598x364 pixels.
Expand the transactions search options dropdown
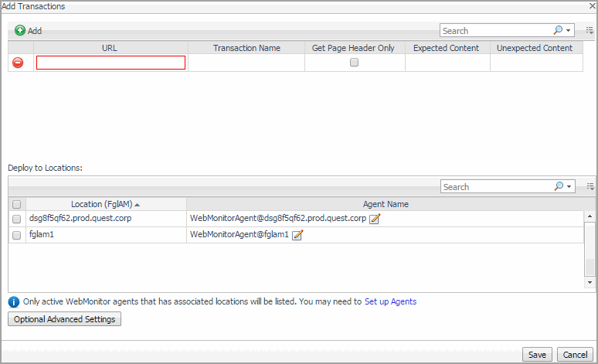(569, 31)
